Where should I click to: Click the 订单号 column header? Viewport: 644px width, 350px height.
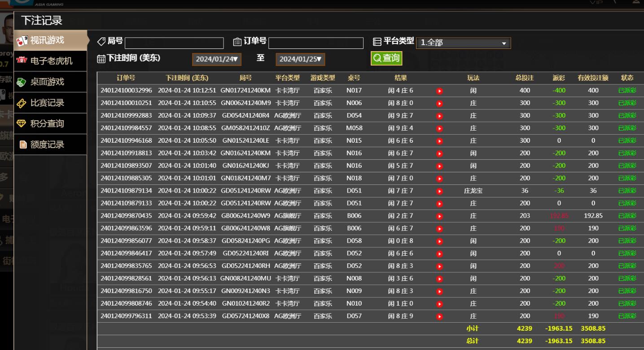tap(126, 78)
